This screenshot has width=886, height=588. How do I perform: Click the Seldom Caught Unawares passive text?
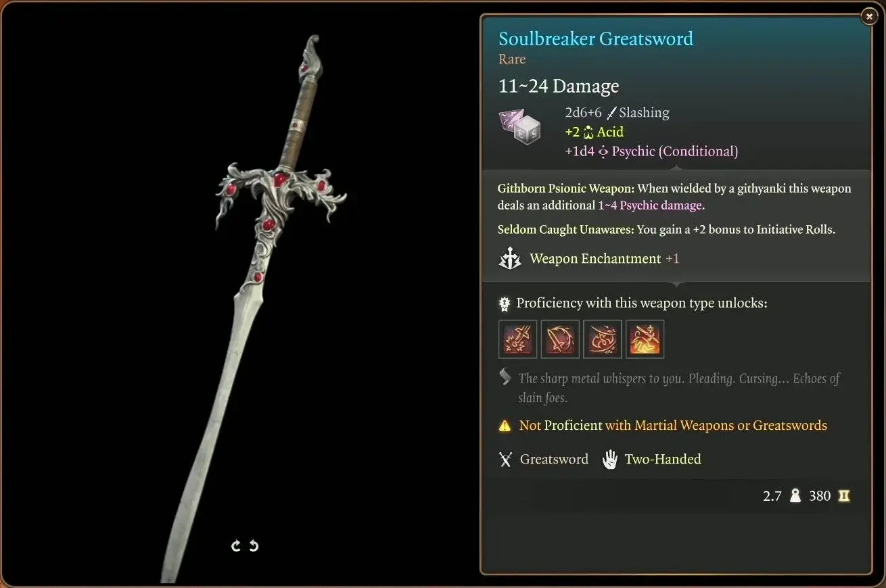(565, 230)
